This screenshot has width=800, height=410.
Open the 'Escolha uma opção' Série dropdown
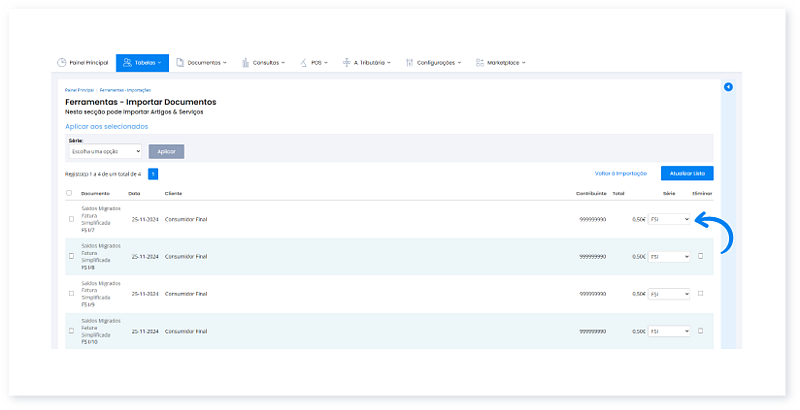tap(104, 151)
